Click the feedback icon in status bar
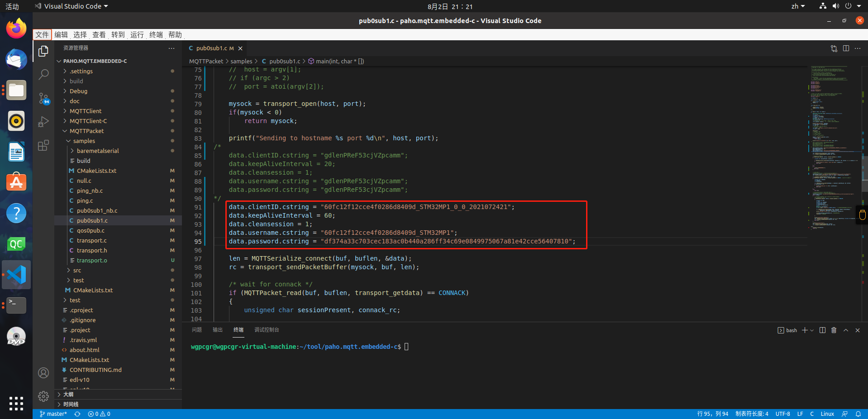868x419 pixels. [x=844, y=414]
